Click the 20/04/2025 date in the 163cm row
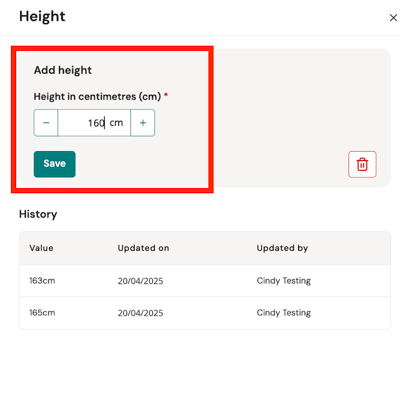Image resolution: width=400 pixels, height=393 pixels. [140, 281]
